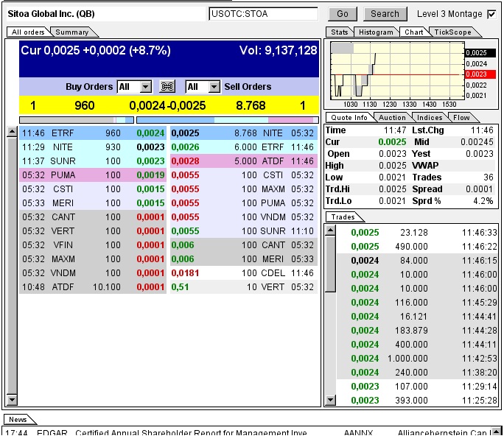Viewport: 504px width, 447px height.
Task: Click the Trades list scroll up arrow
Action: [331, 232]
